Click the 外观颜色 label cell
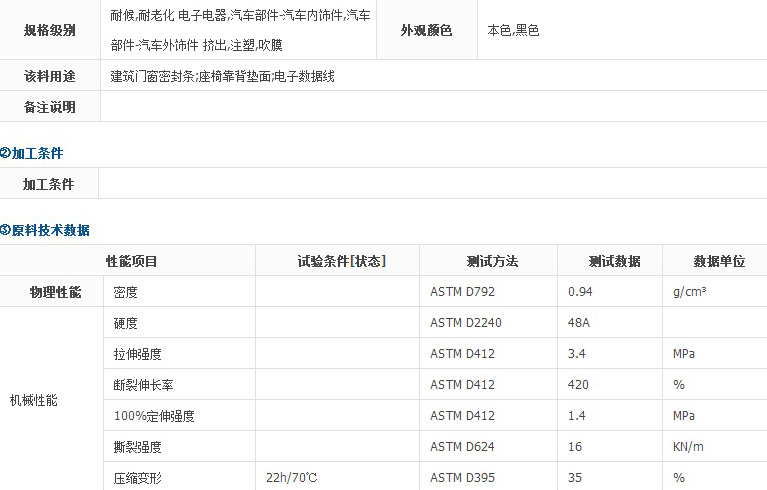Image resolution: width=767 pixels, height=490 pixels. 426,30
